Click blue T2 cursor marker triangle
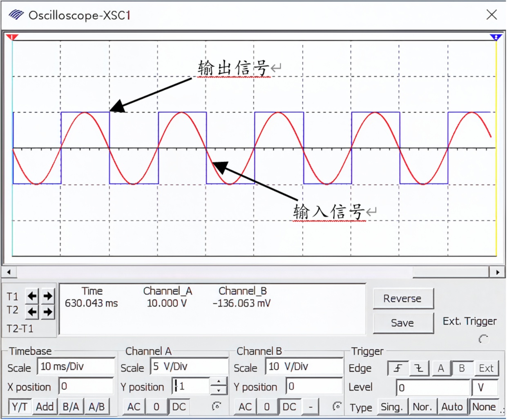The width and height of the screenshot is (507, 420). point(496,38)
